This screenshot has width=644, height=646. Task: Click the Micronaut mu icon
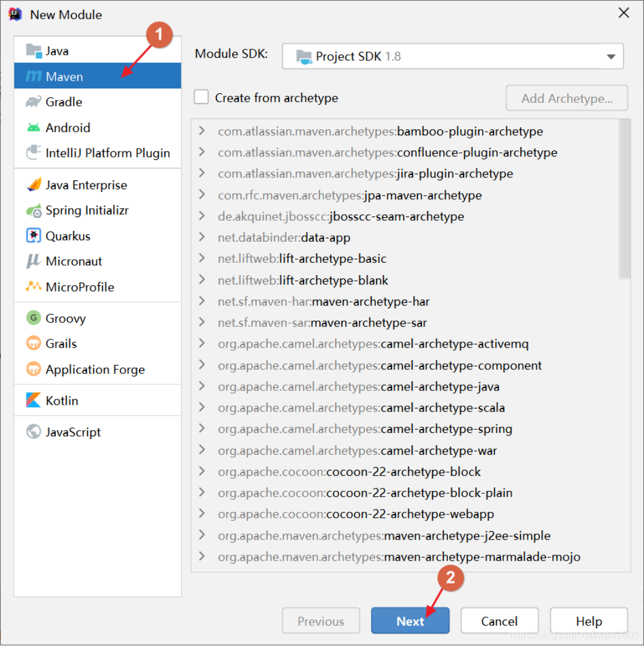(34, 261)
